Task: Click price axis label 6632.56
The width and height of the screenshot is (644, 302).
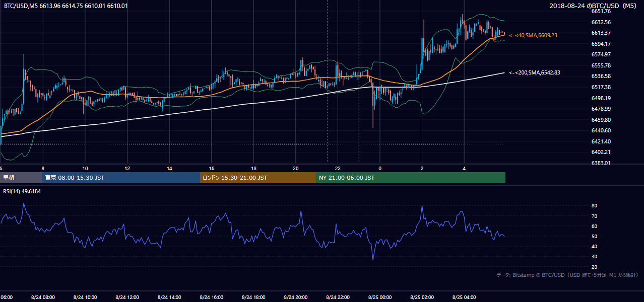Action: pyautogui.click(x=601, y=22)
